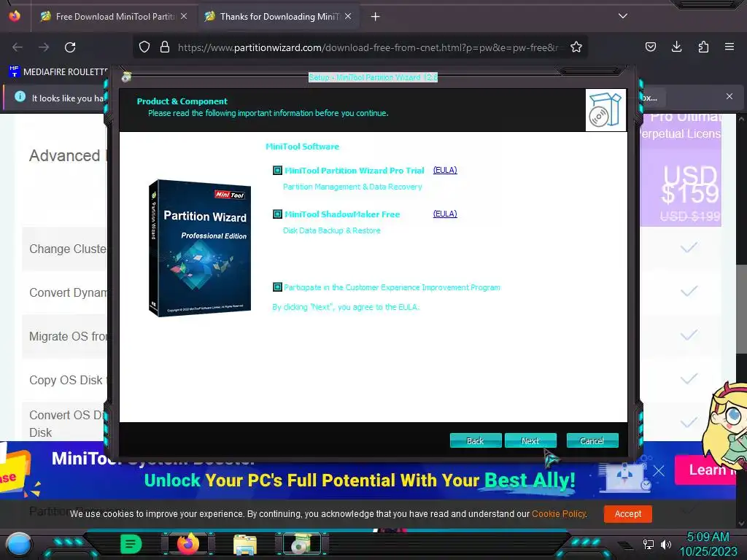Open the Firefox hamburger menu

pos(729,47)
